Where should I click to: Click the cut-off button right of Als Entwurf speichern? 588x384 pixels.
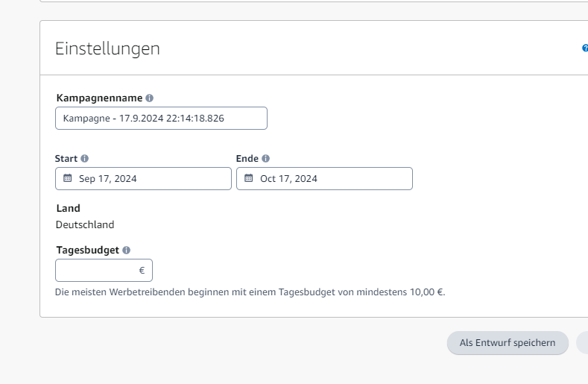coord(582,342)
